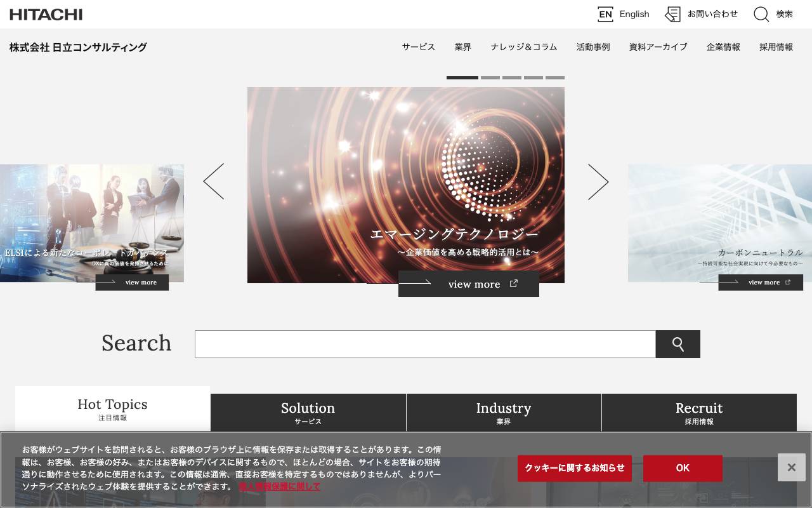Image resolution: width=812 pixels, height=508 pixels.
Task: Click the HITACHI logo
Action: [x=46, y=14]
